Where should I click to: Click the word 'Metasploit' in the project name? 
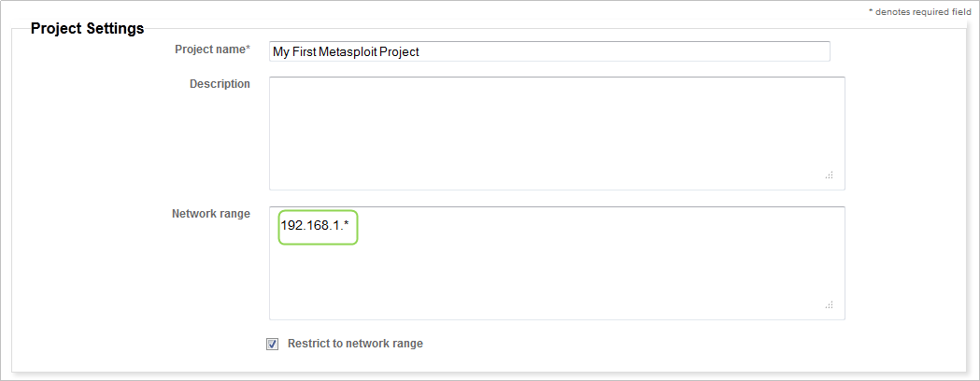click(x=355, y=52)
